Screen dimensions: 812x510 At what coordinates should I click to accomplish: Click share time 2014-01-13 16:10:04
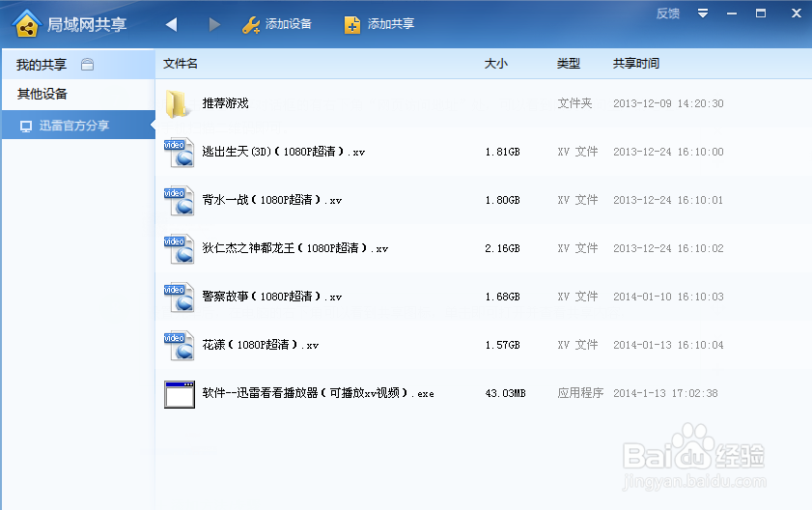coord(668,345)
